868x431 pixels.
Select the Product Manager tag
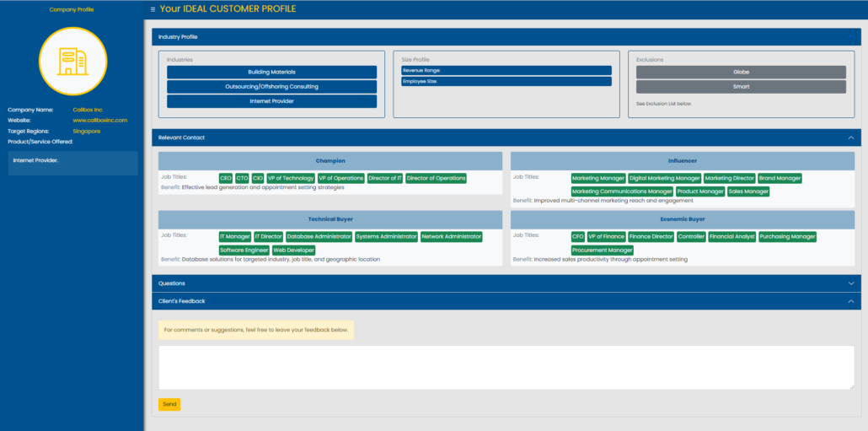700,191
